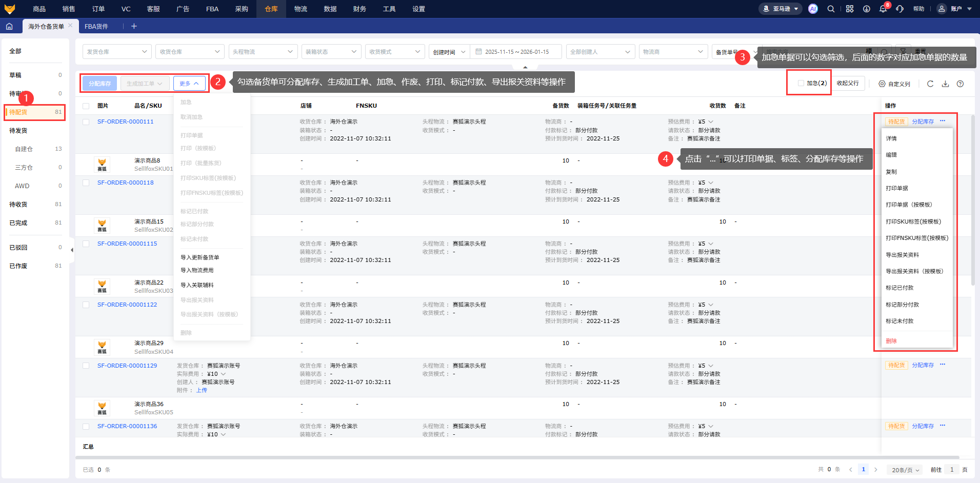This screenshot has height=483, width=980.
Task: Click the ellipsis for SF-ORDER-0000111
Action: click(943, 121)
